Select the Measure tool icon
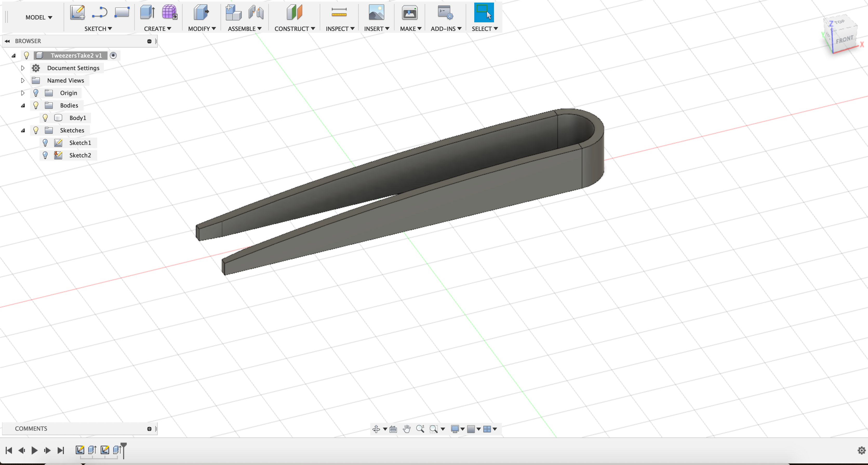The height and width of the screenshot is (465, 868). pyautogui.click(x=339, y=12)
